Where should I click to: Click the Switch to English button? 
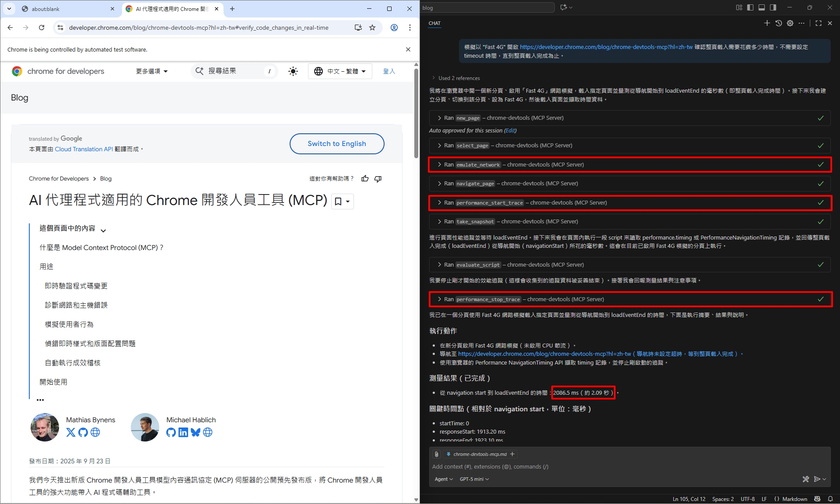click(x=336, y=144)
